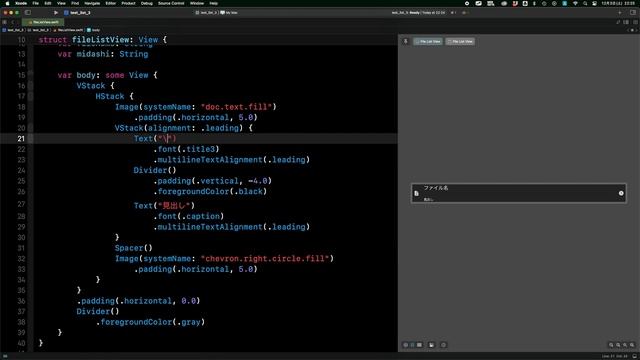Toggle the inspector panel at toolbar right
The height and width of the screenshot is (360, 640).
coord(633,13)
